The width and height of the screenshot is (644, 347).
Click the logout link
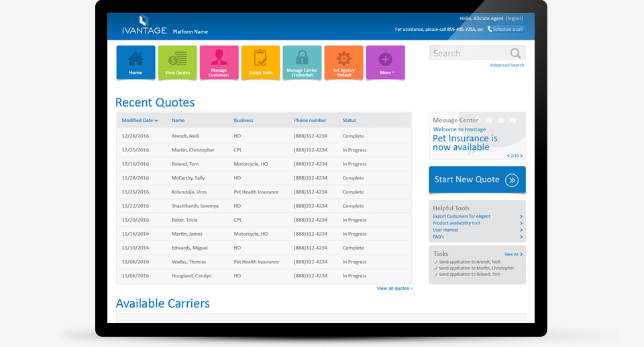tap(515, 19)
